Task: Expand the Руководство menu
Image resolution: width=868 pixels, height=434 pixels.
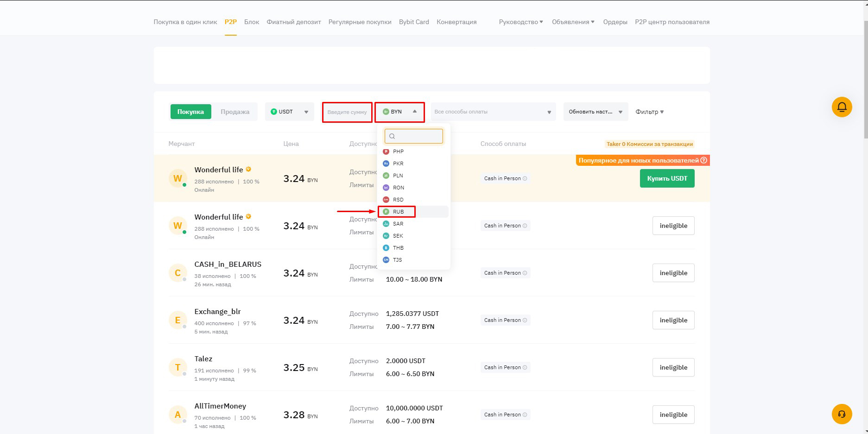Action: (521, 22)
